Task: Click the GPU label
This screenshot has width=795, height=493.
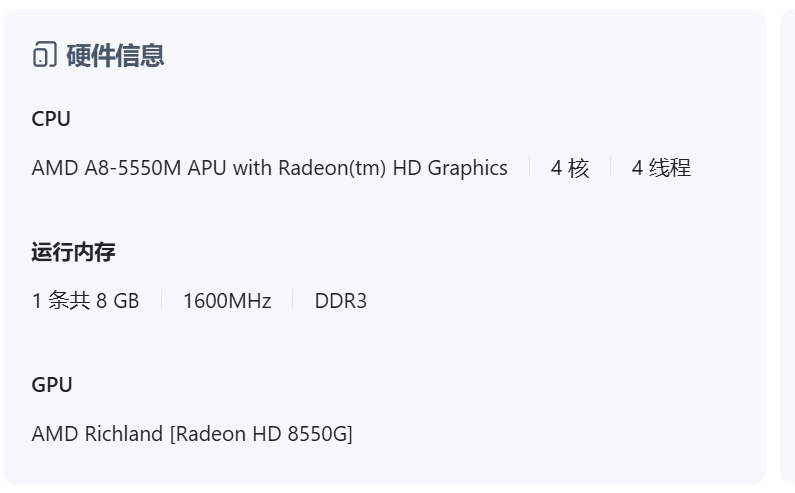Action: pos(52,385)
